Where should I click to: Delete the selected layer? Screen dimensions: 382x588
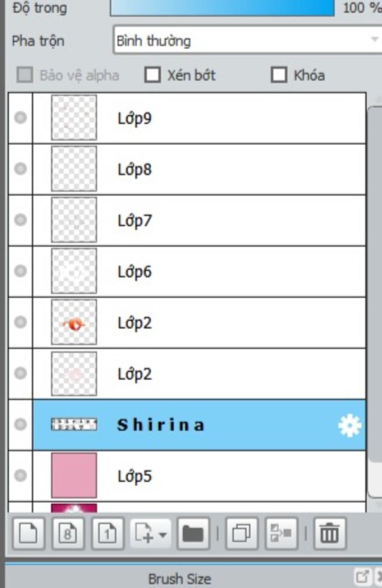click(330, 533)
